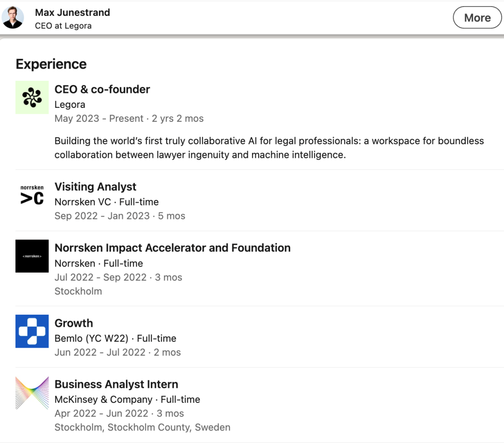Click the Legora company logo icon
The width and height of the screenshot is (504, 443).
[32, 98]
